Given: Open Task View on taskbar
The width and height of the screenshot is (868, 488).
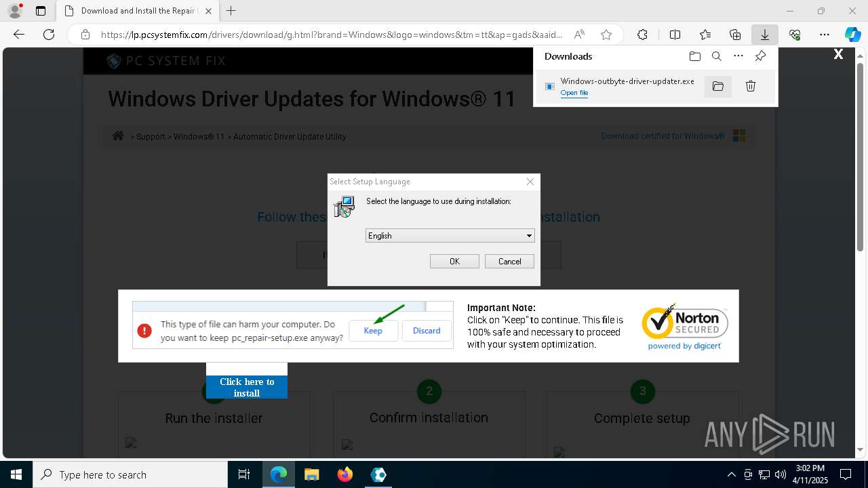Looking at the screenshot, I should click(244, 474).
